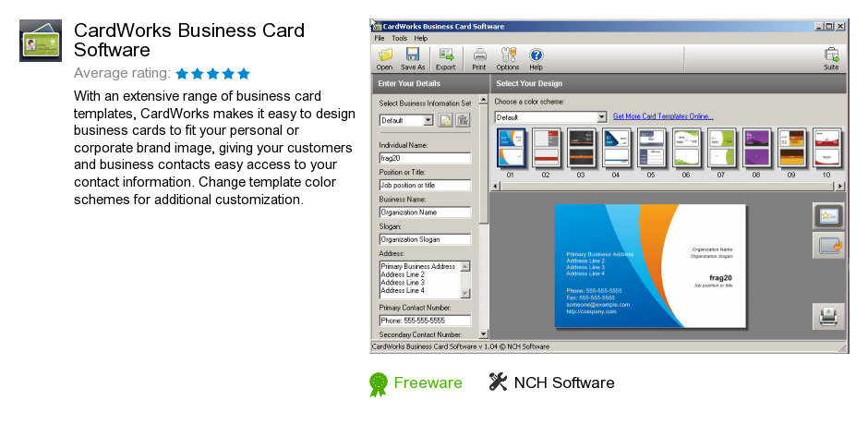Click the details panel scroll down arrow
The height and width of the screenshot is (425, 868).
click(x=483, y=334)
